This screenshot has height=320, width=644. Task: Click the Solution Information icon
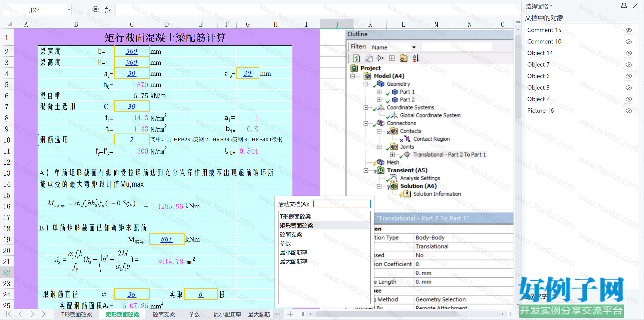coord(407,194)
